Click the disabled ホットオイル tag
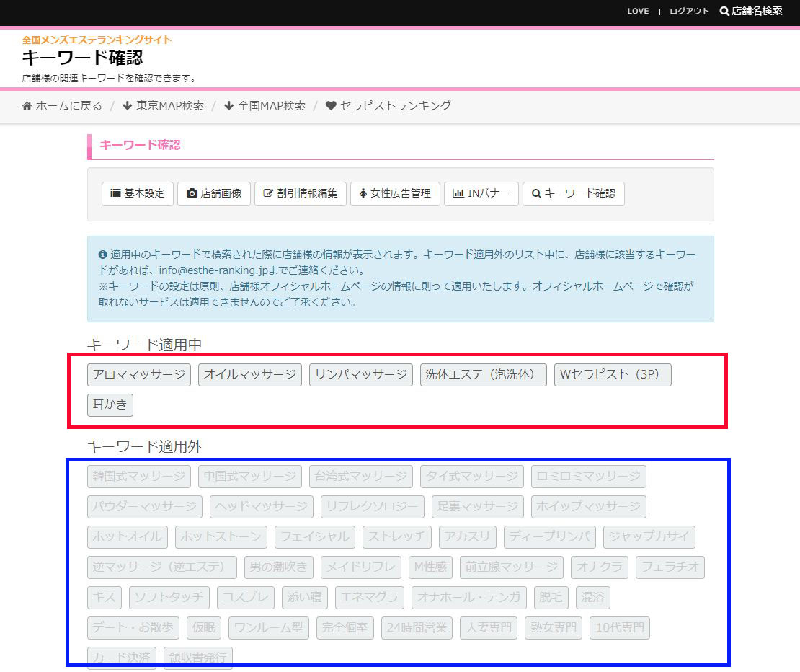 [128, 536]
